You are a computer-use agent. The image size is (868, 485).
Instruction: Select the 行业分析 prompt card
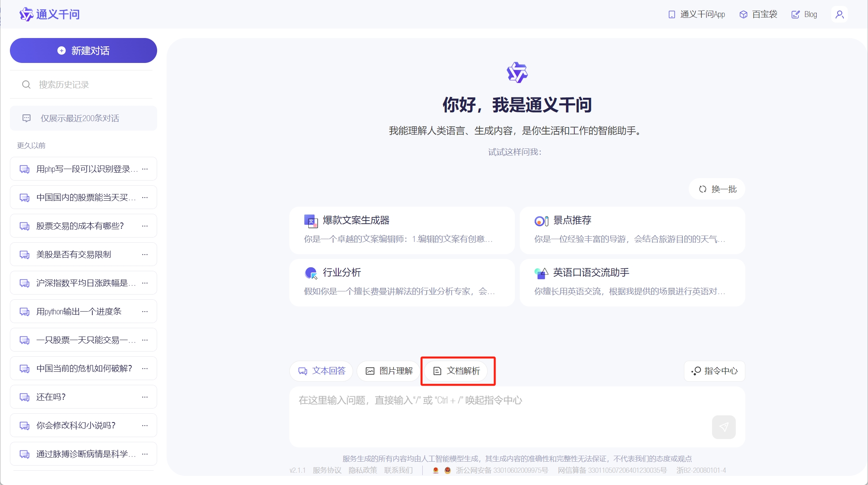point(402,282)
